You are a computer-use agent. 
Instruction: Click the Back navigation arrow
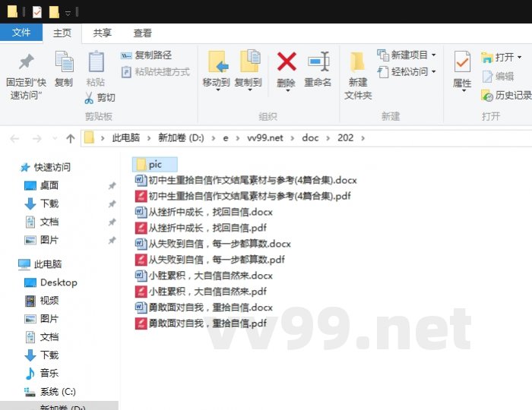[x=14, y=139]
